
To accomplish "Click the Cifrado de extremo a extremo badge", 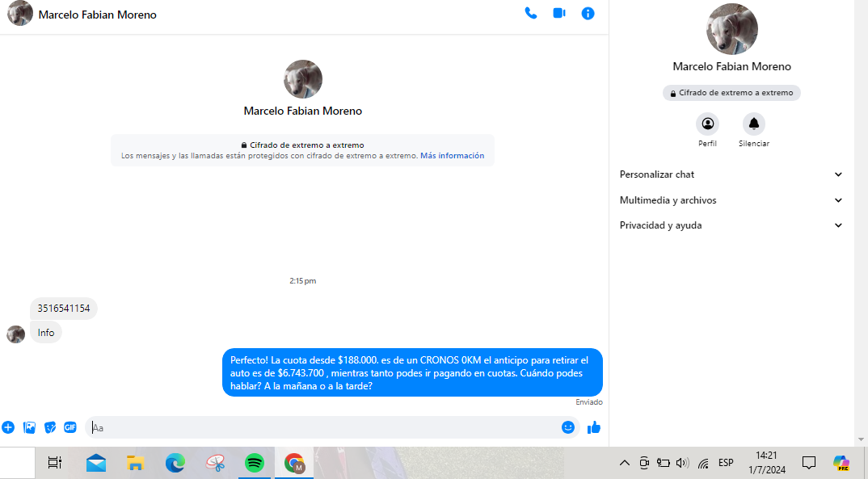I will click(x=731, y=93).
